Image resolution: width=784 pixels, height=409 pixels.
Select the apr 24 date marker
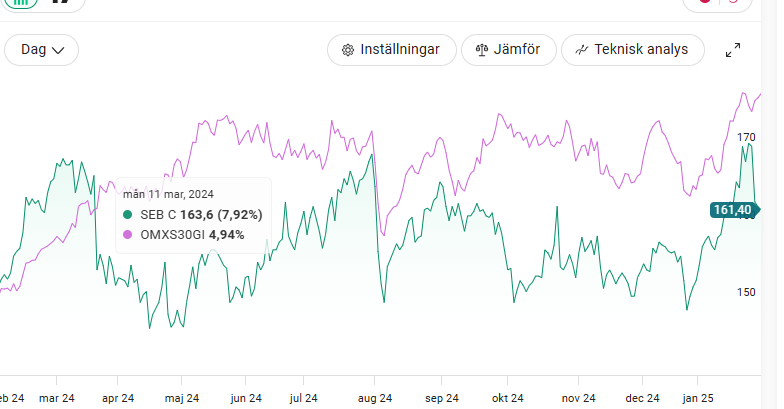tap(118, 398)
